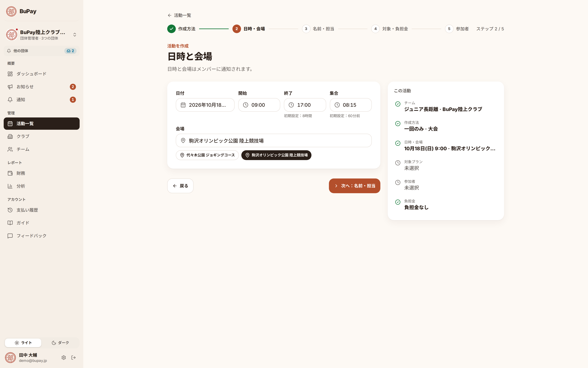
Task: Click the お知らせ megaphone icon
Action: [10, 87]
